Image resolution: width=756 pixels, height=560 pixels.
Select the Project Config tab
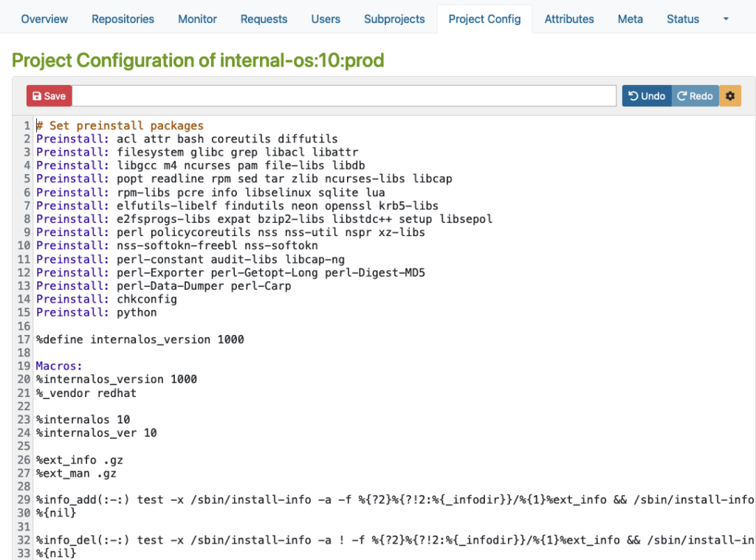(484, 19)
